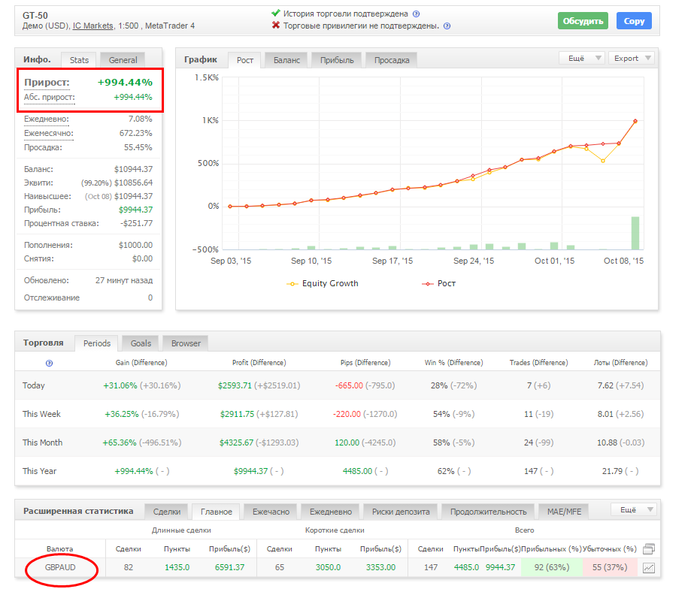The height and width of the screenshot is (589, 700).
Task: Click the Today gain +31.06%
Action: tap(120, 385)
